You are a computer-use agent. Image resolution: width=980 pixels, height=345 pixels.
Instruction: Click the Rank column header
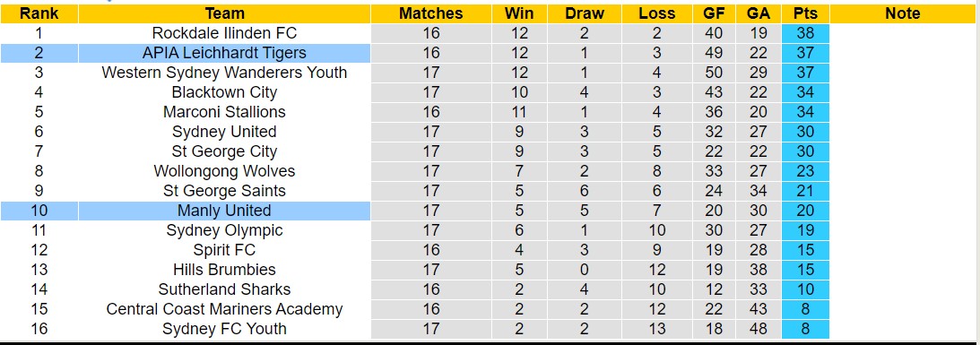click(x=39, y=13)
